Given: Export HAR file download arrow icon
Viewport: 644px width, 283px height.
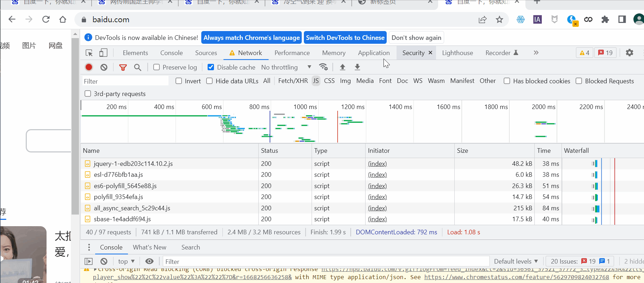Looking at the screenshot, I should 357,67.
